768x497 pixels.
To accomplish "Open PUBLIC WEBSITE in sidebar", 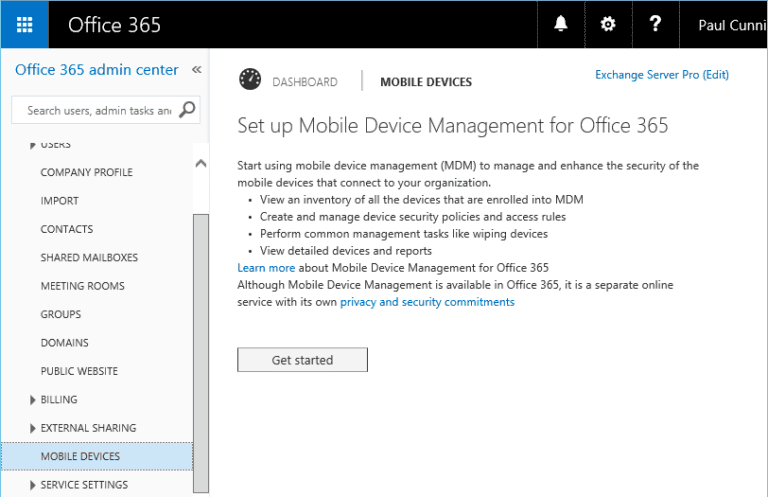I will click(79, 371).
